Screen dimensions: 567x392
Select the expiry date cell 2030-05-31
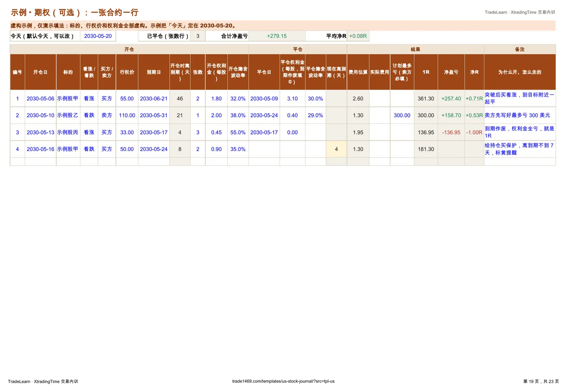[x=153, y=115]
